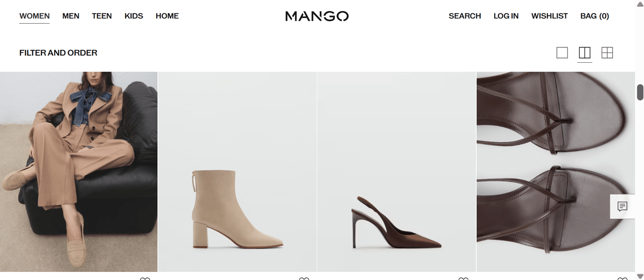The image size is (644, 280).
Task: View the WISHLIST page
Action: (550, 16)
